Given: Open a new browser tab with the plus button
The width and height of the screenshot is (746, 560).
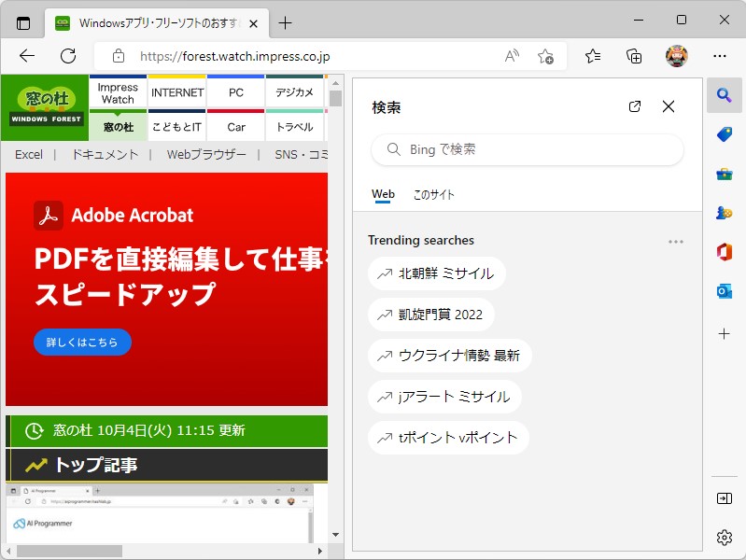Looking at the screenshot, I should [285, 22].
